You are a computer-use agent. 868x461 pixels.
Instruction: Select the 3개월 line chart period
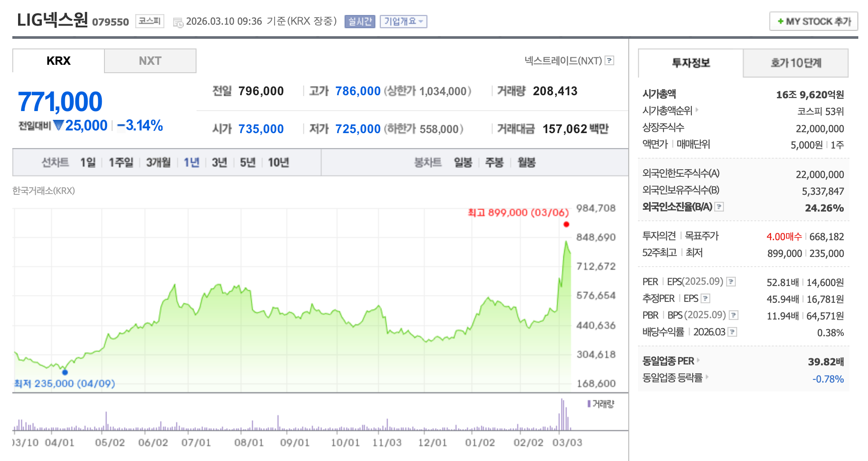159,163
